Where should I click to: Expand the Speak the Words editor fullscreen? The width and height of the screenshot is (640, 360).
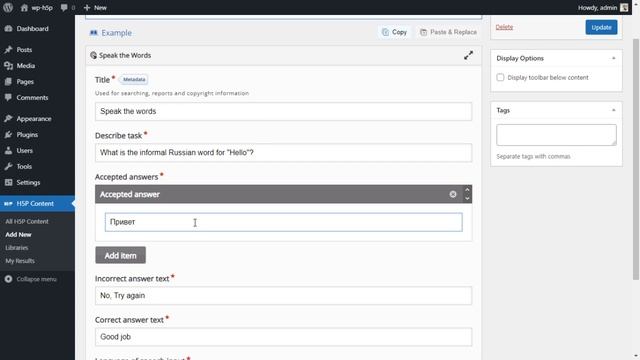[468, 55]
